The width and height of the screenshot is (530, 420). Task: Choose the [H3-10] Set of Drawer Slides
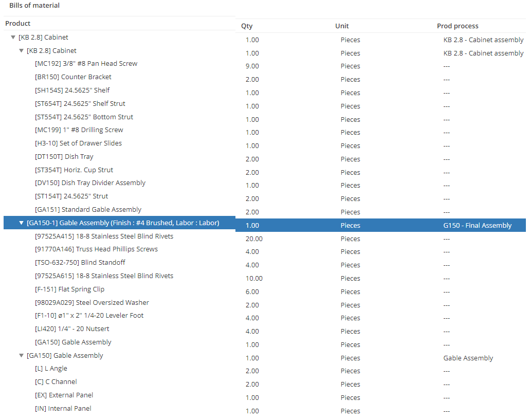pos(78,143)
